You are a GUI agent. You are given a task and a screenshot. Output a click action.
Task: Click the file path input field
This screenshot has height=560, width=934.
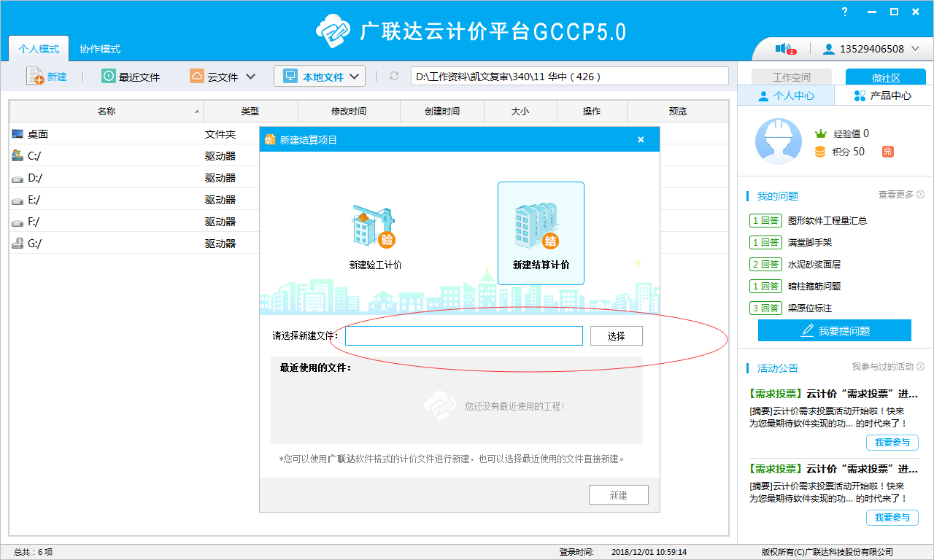[x=569, y=77]
